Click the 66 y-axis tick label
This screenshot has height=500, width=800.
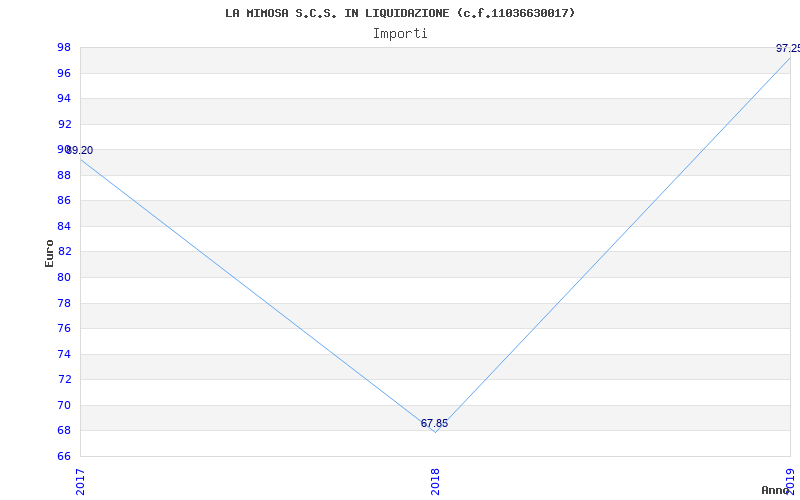64,456
